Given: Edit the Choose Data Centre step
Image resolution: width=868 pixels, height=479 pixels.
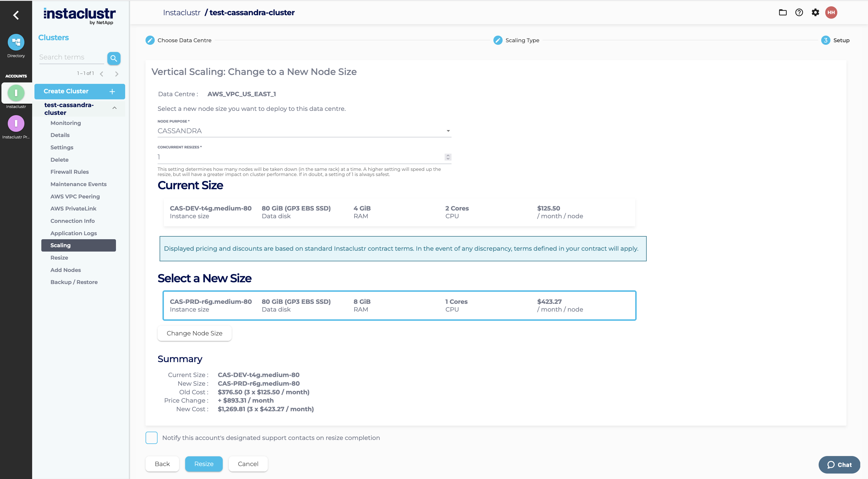Looking at the screenshot, I should pos(150,40).
